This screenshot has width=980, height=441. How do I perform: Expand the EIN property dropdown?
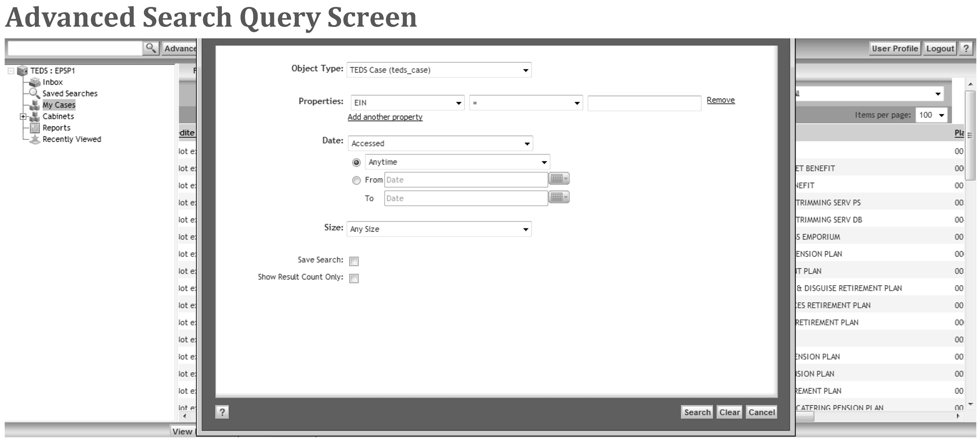(x=407, y=103)
